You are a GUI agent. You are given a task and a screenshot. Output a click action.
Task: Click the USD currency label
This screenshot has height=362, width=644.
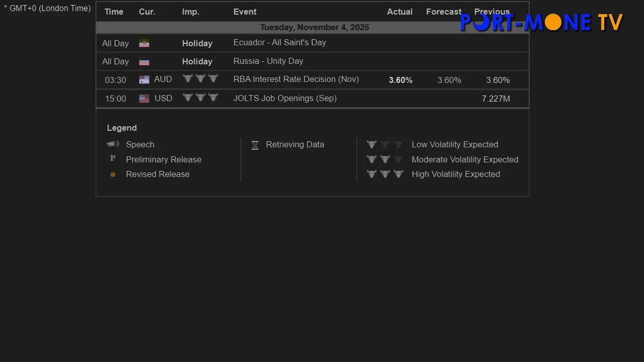pyautogui.click(x=164, y=99)
